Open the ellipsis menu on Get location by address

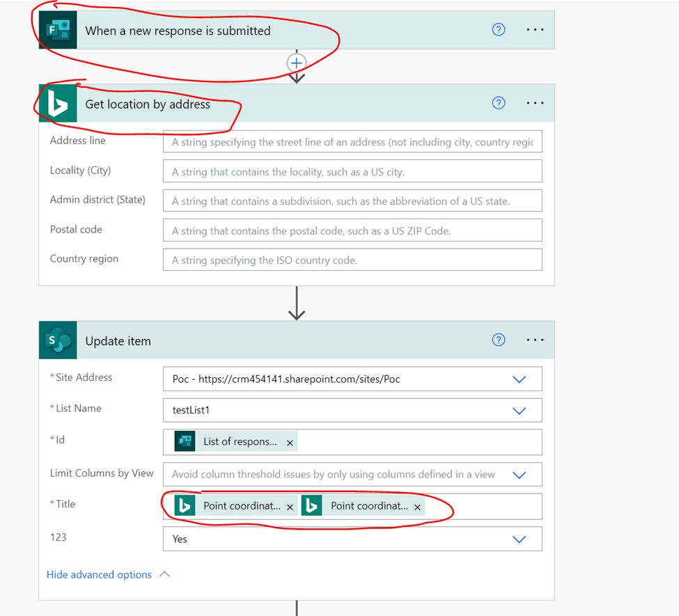click(x=535, y=102)
